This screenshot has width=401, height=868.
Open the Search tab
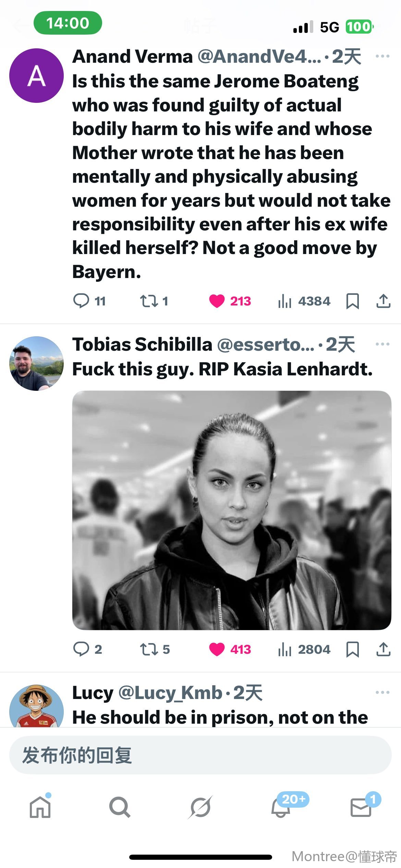pos(120,807)
